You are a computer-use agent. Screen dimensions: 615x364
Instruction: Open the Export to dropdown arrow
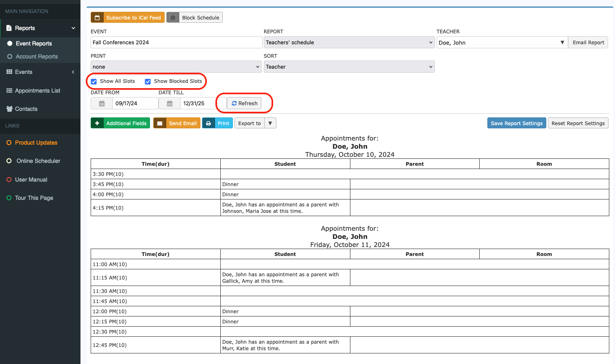coord(270,123)
